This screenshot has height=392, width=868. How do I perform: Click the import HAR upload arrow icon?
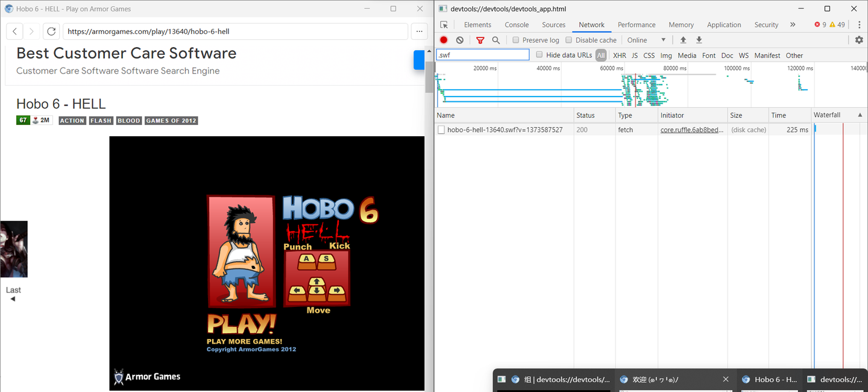(x=683, y=40)
